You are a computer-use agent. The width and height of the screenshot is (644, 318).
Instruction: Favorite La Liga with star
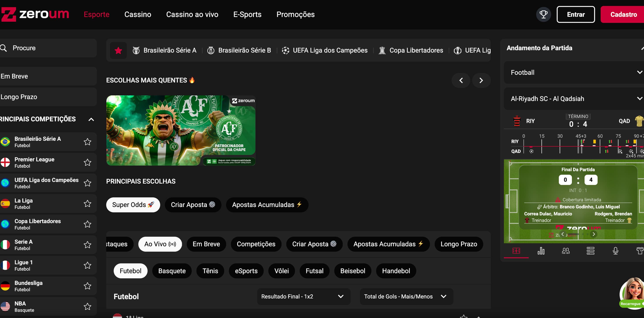point(87,203)
